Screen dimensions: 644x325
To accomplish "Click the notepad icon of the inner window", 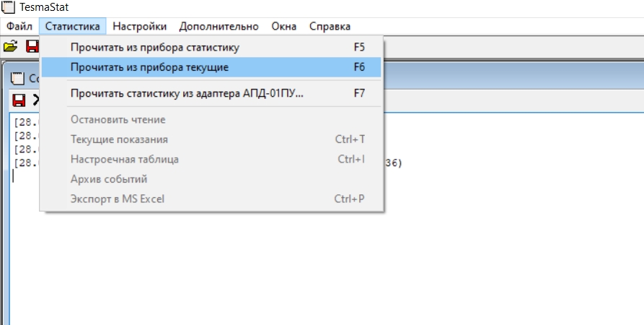I will coord(17,78).
